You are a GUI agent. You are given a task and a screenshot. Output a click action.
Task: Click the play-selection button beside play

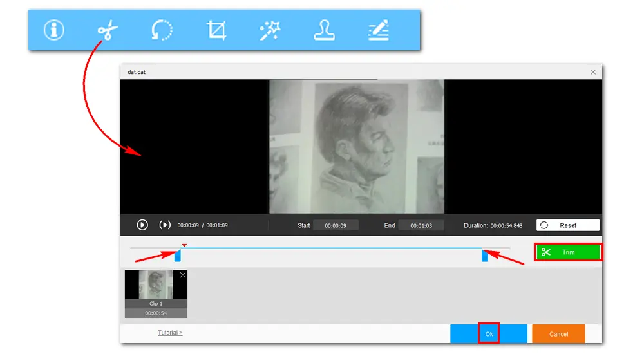(x=165, y=225)
